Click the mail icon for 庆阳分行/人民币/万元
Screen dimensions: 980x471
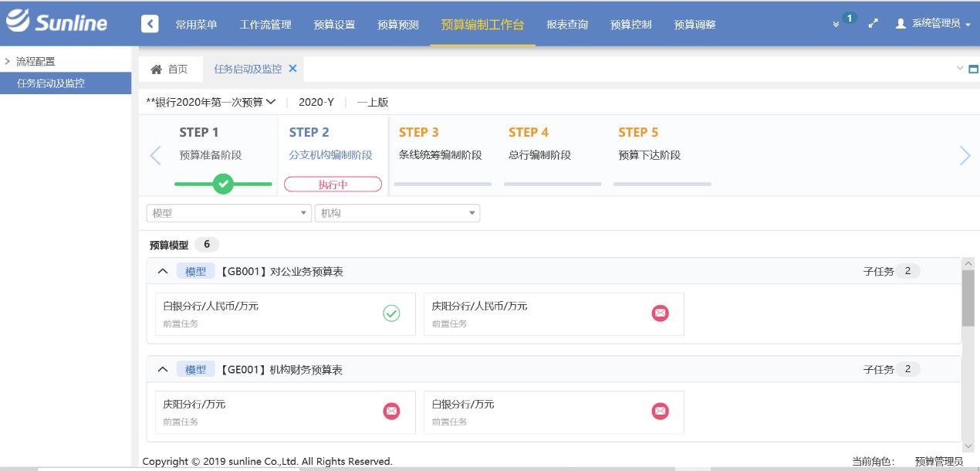[660, 313]
